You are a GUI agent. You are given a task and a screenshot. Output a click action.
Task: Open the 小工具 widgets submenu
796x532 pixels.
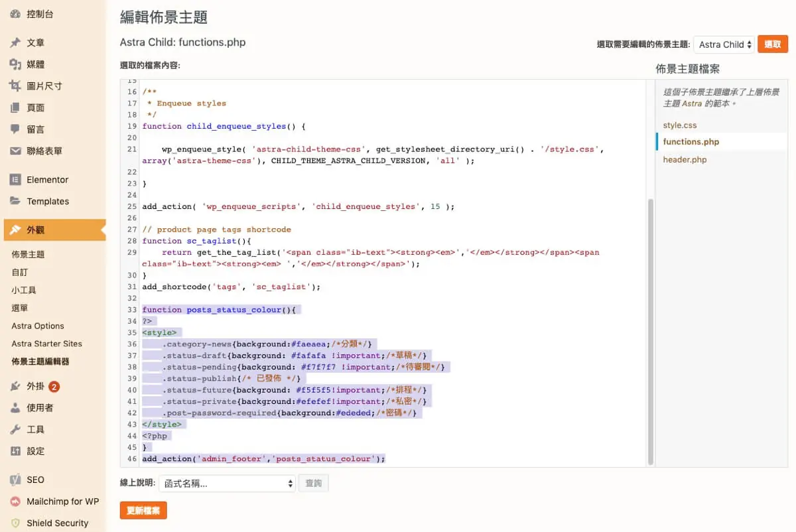(x=24, y=291)
